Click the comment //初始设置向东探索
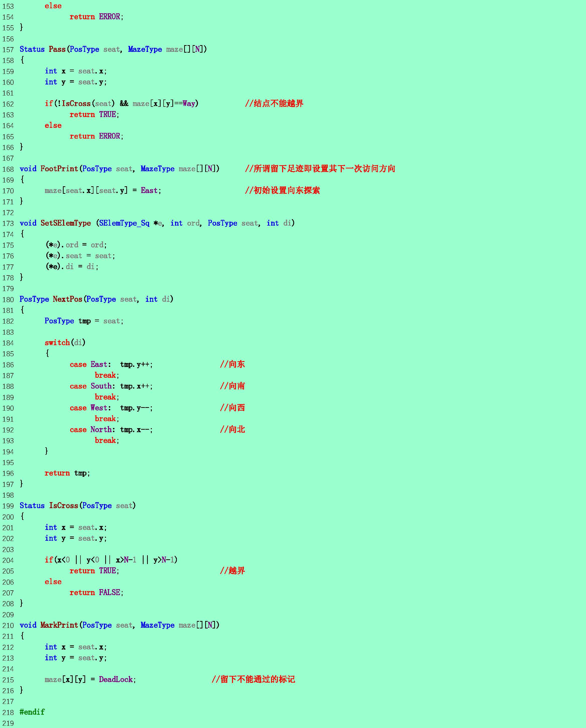This screenshot has width=586, height=728. click(282, 190)
